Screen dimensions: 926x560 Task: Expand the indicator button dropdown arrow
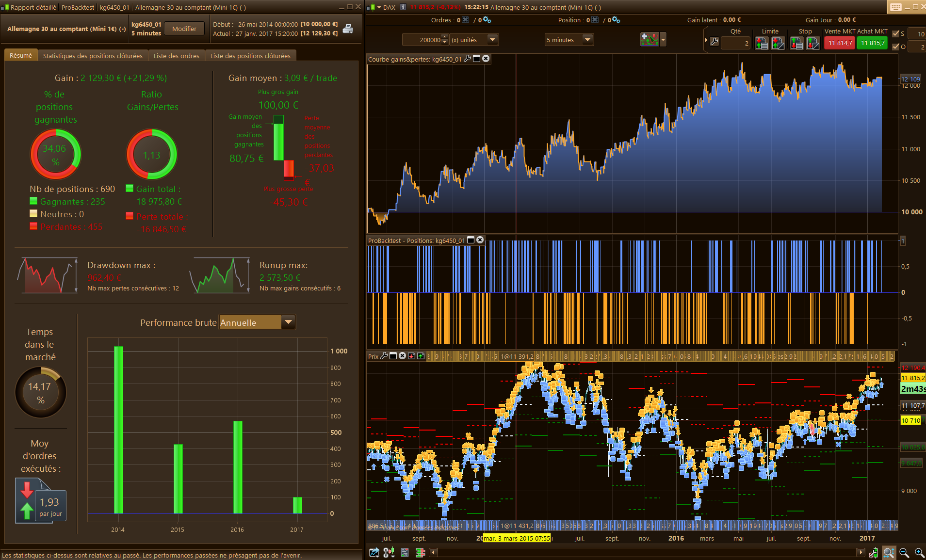pos(663,40)
